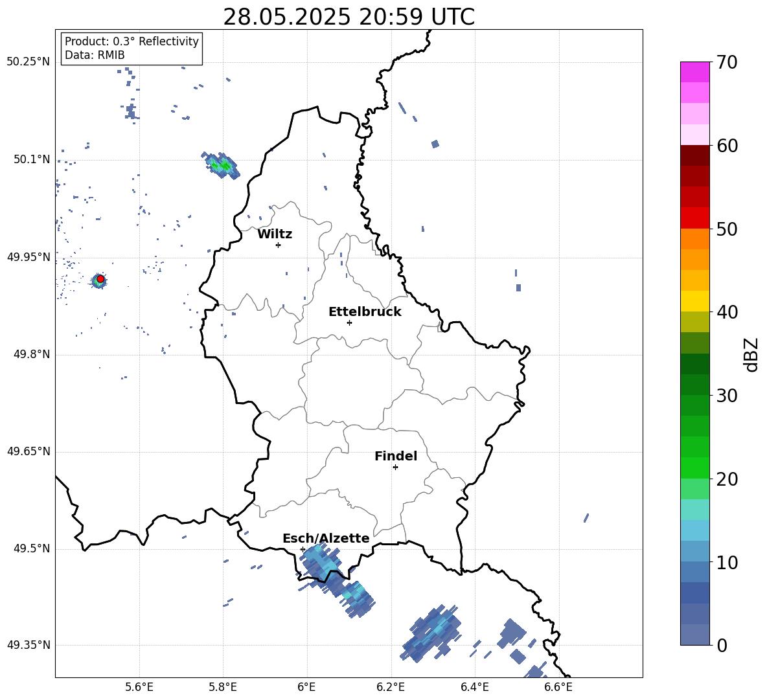Click the 40 tick on colorbar
The height and width of the screenshot is (700, 767).
(x=727, y=312)
